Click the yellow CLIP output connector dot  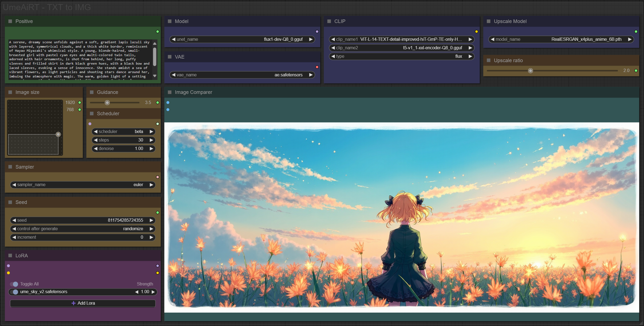(476, 31)
